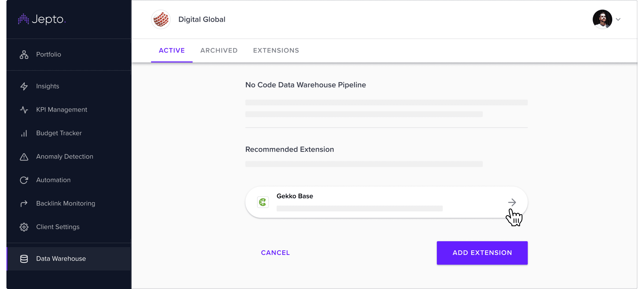
Task: Select the Data Warehouse database icon
Action: pyautogui.click(x=24, y=259)
